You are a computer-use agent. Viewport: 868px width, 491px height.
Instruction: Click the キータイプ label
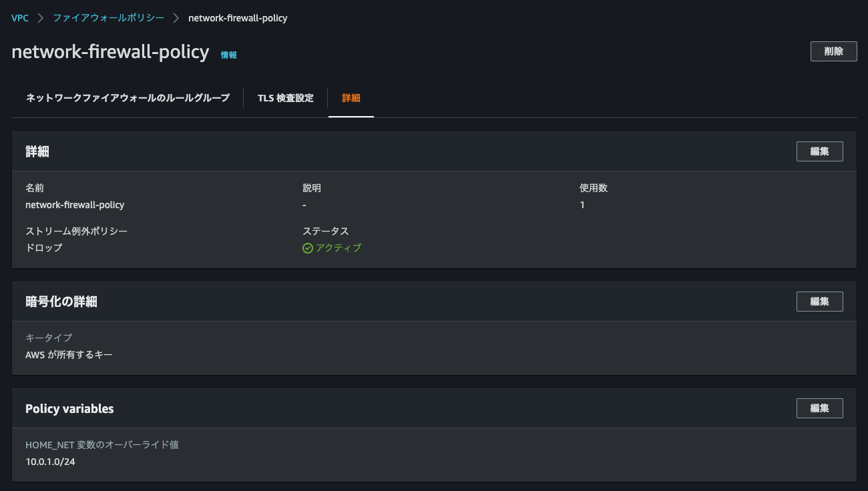49,338
